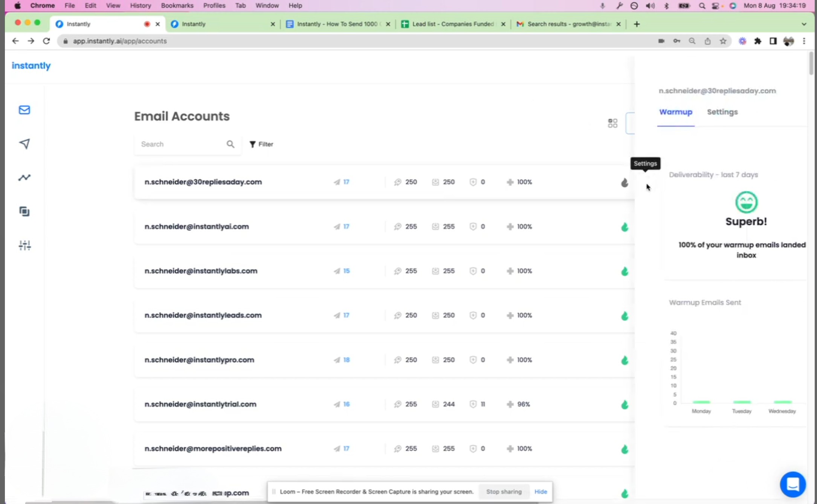This screenshot has width=817, height=504.
Task: Open Spotlight search in menu bar
Action: pos(702,6)
